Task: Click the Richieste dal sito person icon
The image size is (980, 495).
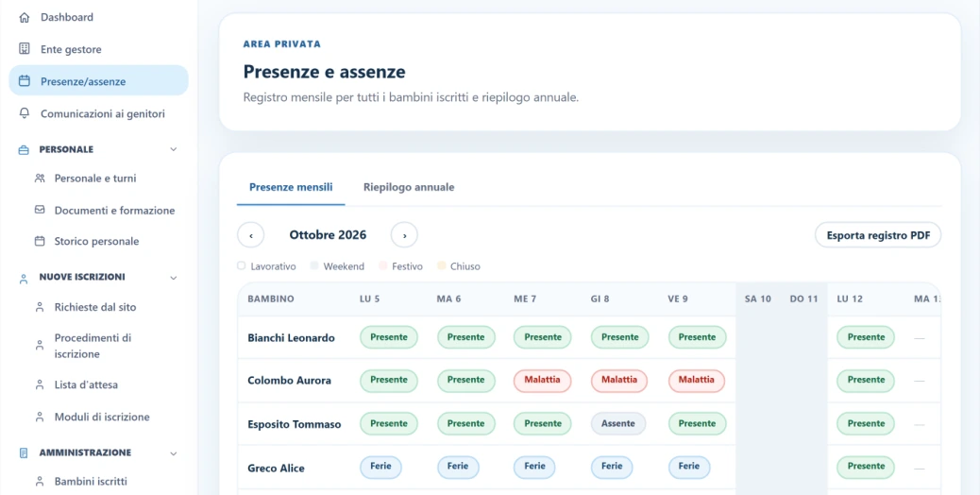Action: click(40, 308)
